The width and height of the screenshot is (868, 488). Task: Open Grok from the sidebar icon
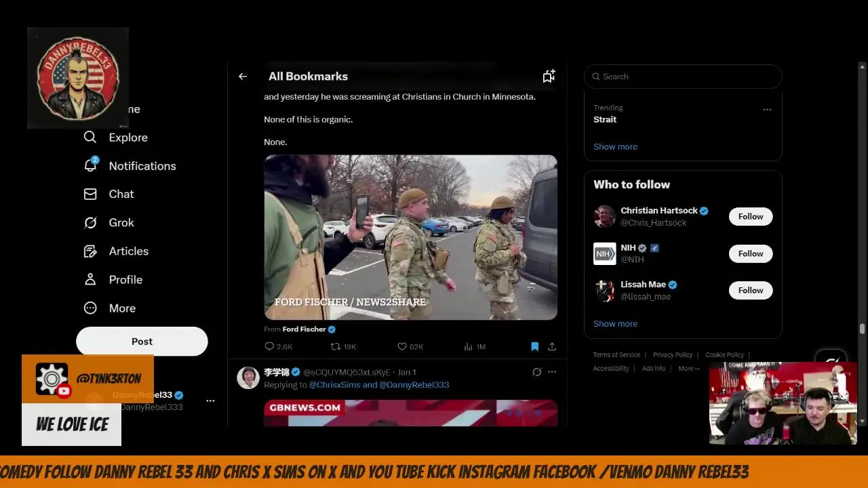click(x=90, y=222)
